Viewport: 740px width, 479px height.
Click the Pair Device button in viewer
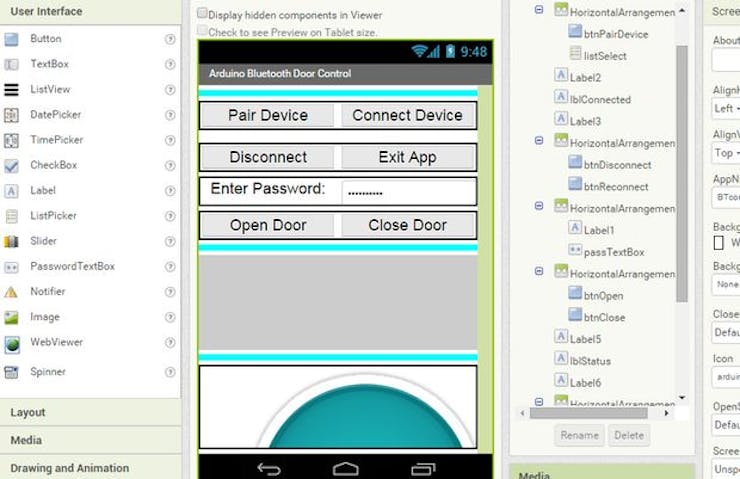click(268, 115)
